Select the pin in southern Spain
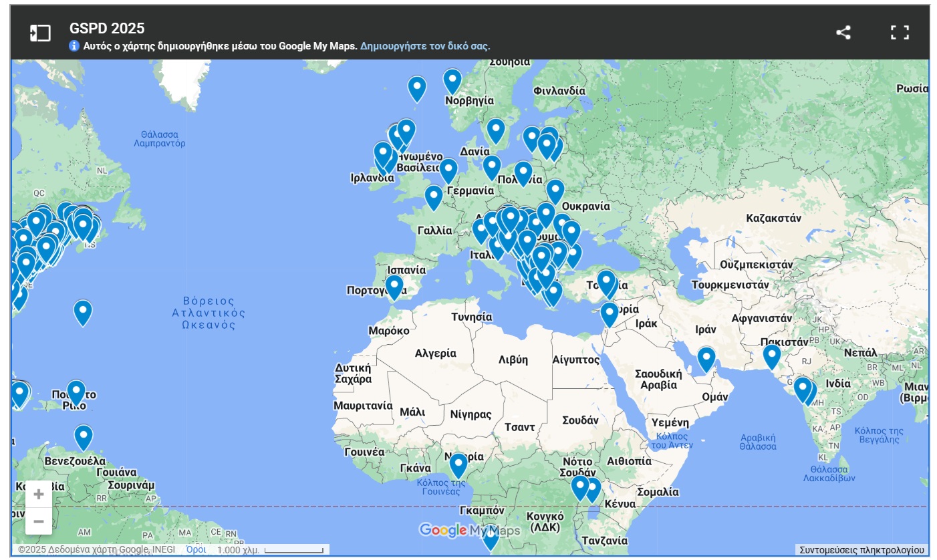The height and width of the screenshot is (560, 937). (x=394, y=286)
